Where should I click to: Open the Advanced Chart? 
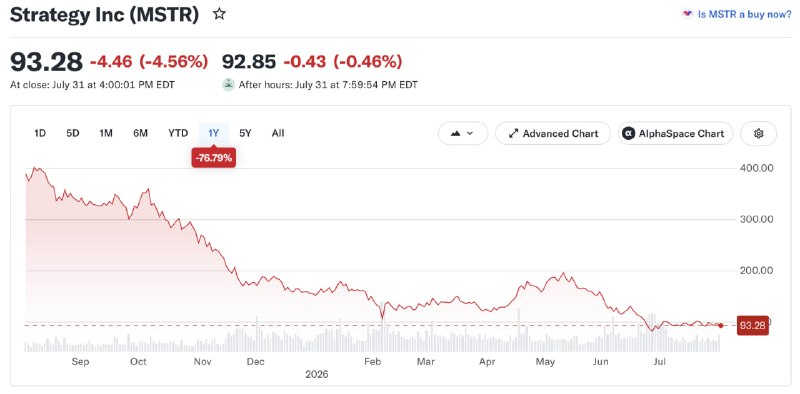coord(553,134)
